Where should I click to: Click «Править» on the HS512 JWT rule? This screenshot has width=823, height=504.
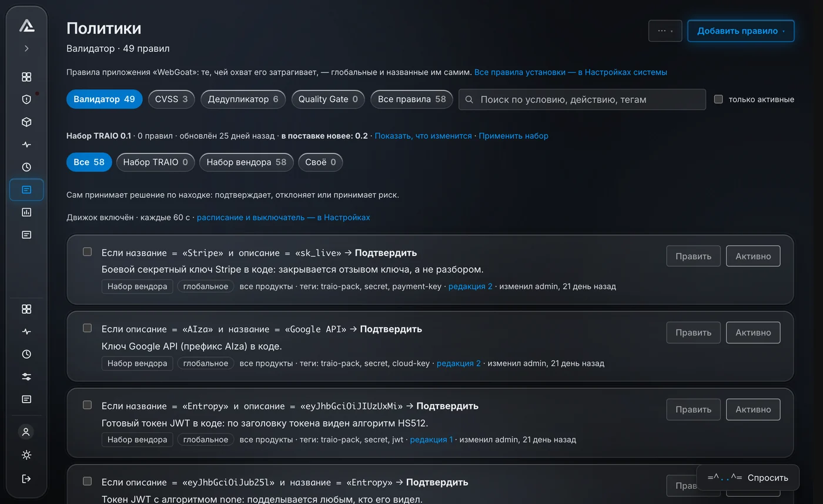(x=693, y=409)
